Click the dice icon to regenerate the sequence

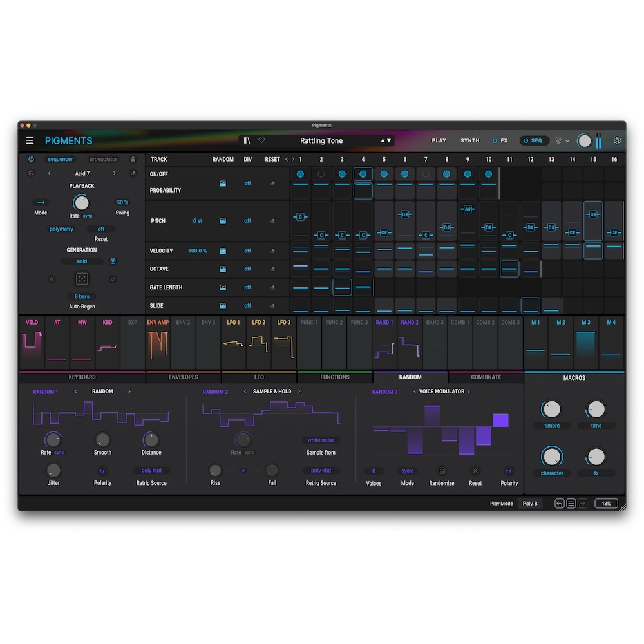pos(82,279)
